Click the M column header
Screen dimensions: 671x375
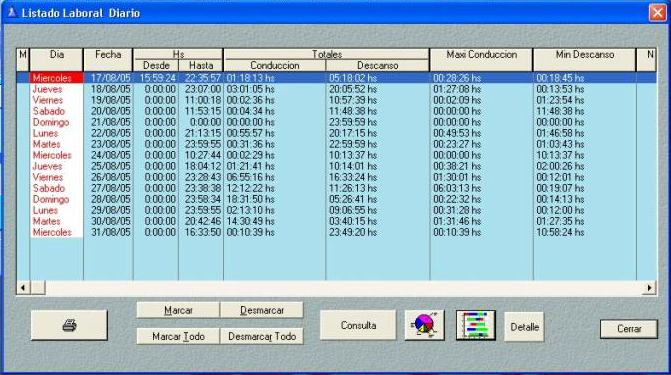23,60
